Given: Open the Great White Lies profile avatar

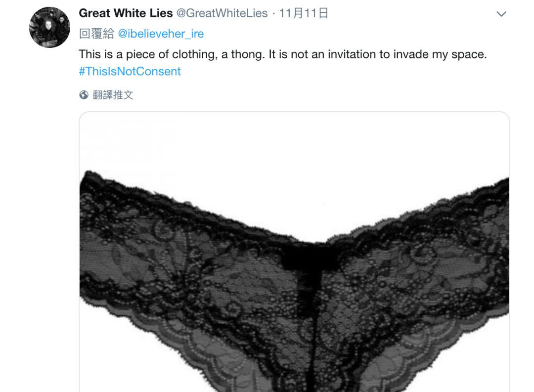Looking at the screenshot, I should point(50,27).
